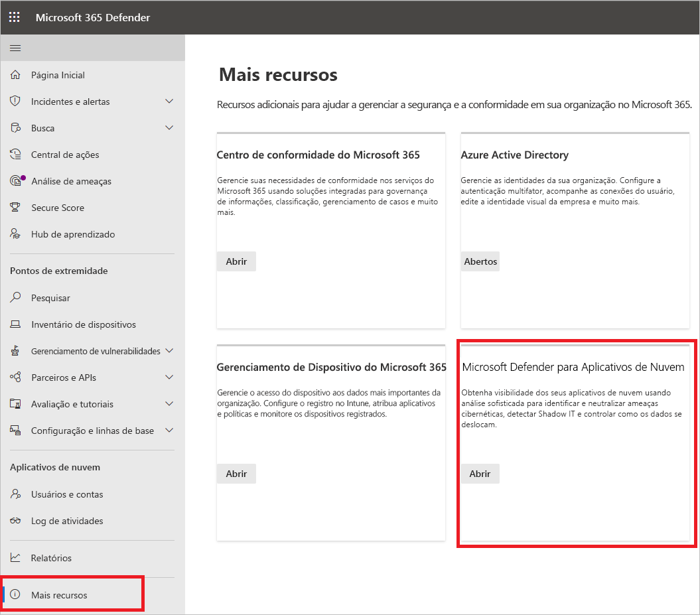Expand Parceiros e APIs chevron
Screen dimensions: 700x615
(x=169, y=377)
